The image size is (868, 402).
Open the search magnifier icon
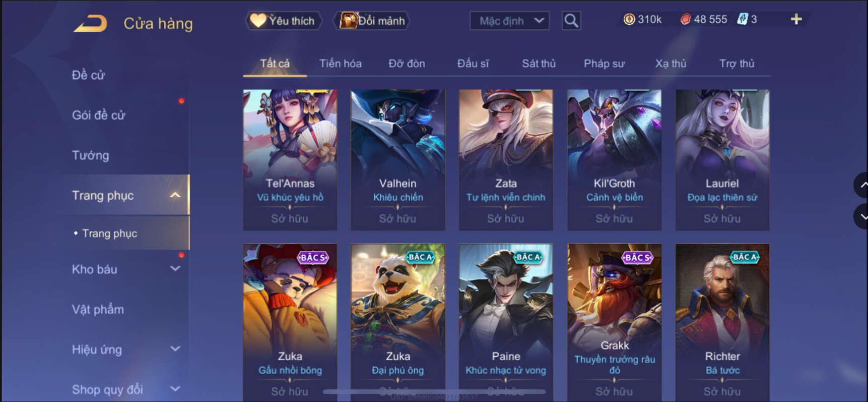(x=571, y=21)
